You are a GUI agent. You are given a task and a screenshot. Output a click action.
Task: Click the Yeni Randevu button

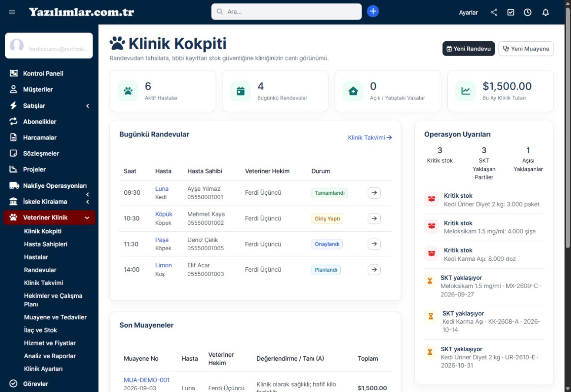coord(468,49)
